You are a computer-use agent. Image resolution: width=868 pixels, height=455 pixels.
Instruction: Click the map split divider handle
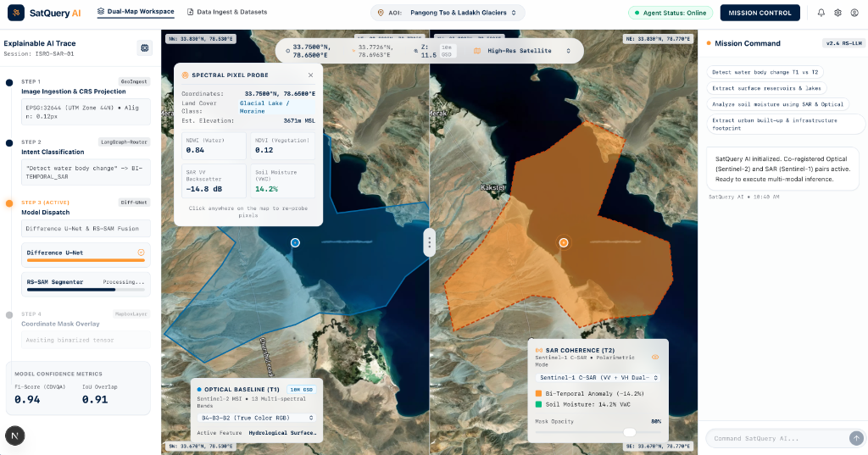(x=429, y=242)
